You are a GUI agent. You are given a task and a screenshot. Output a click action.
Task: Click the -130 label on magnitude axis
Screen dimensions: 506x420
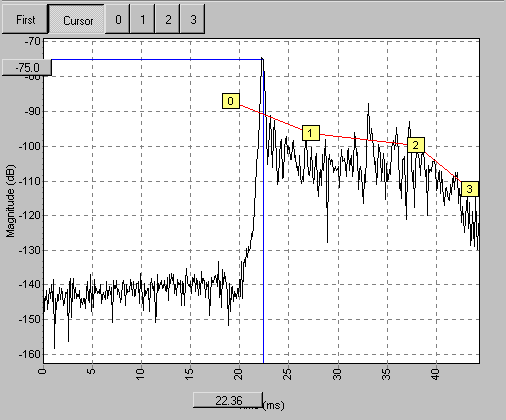click(29, 250)
